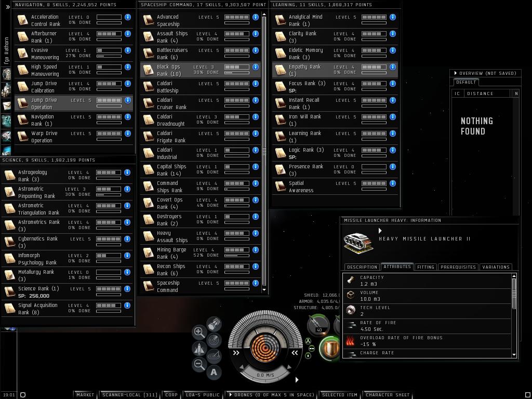Show info for Recon Ships skill
532x399 pixels.
click(256, 267)
